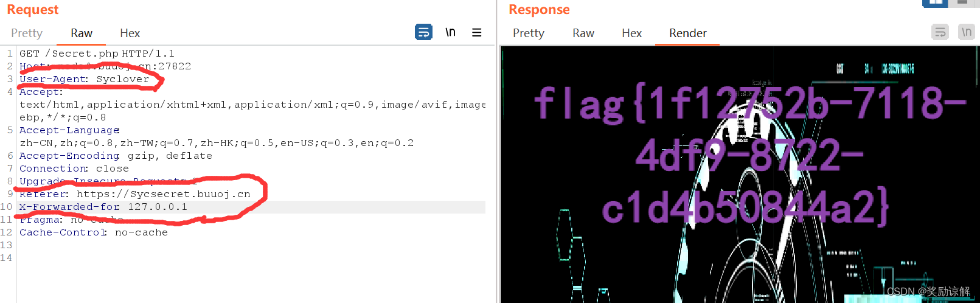Image resolution: width=980 pixels, height=303 pixels.
Task: Click the X-Forwarded-for 127.0.0.1 line
Action: [103, 207]
